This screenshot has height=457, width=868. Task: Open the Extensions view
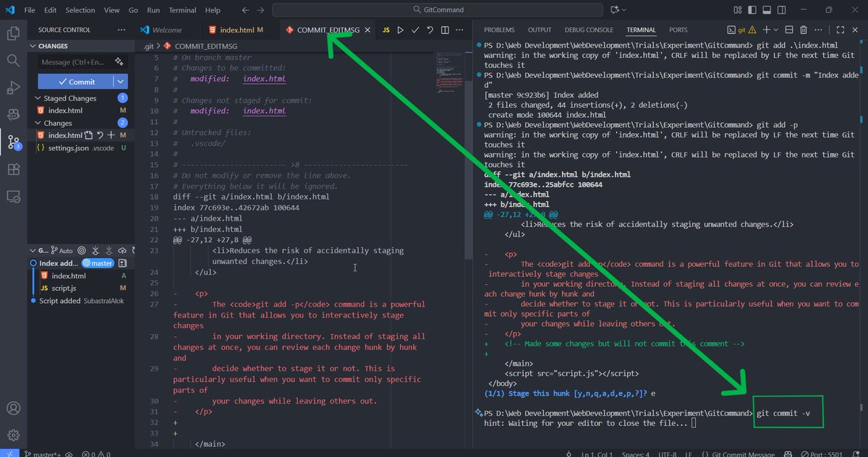(12, 169)
